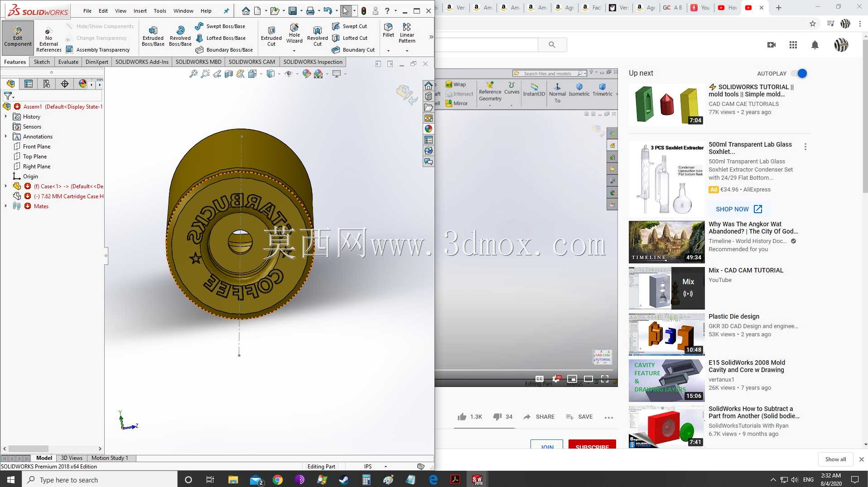Choose the Boundary Boss/Base tool

[x=224, y=50]
